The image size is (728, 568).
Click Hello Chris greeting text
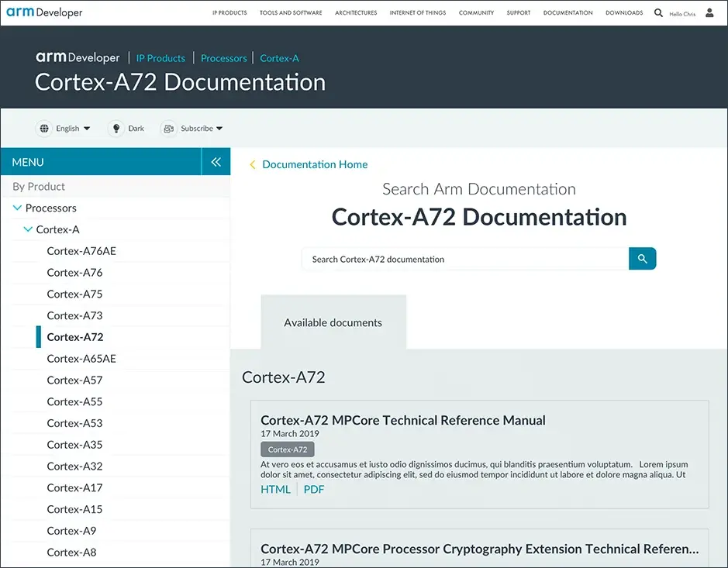pyautogui.click(x=682, y=14)
